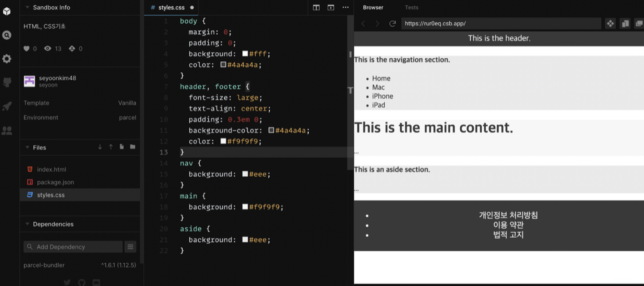644x286 pixels.
Task: Click the CSS3 icon beside styles.css
Action: point(30,195)
